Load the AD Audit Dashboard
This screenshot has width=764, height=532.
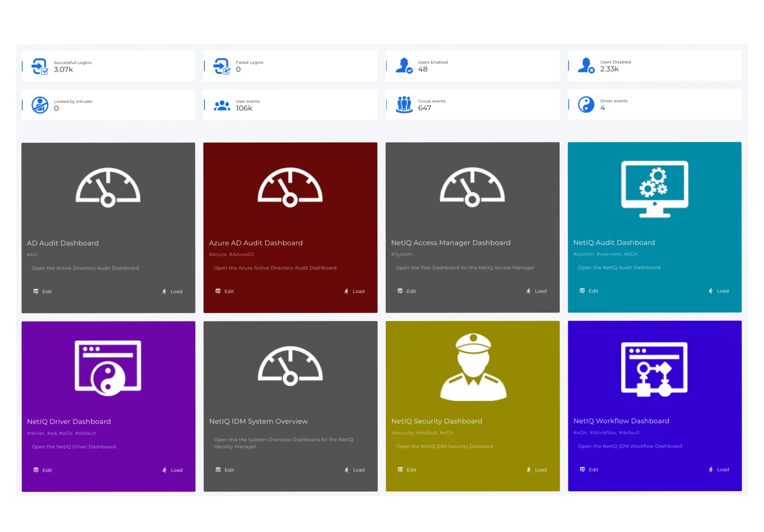[172, 292]
